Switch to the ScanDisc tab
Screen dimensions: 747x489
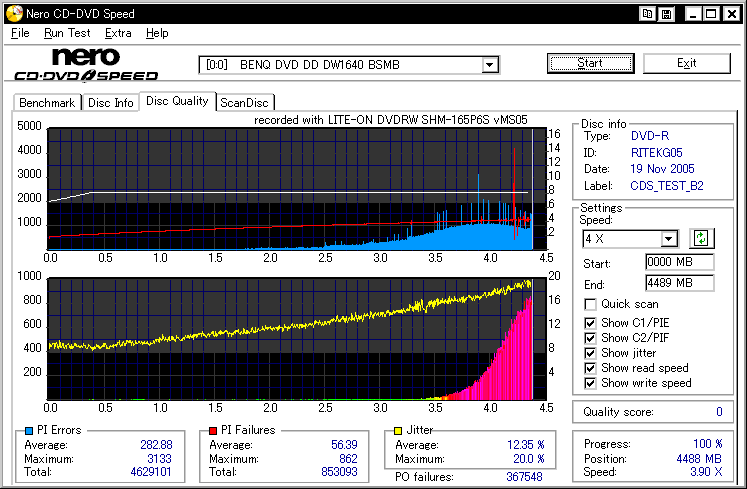click(245, 102)
